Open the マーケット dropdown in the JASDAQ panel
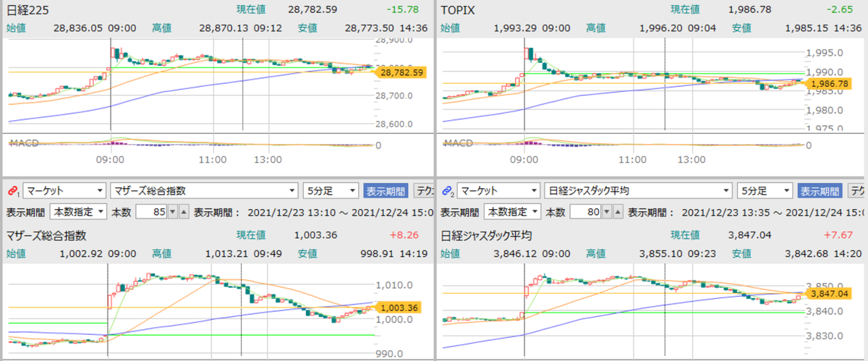Viewport: 868px width, 361px height. click(x=498, y=191)
